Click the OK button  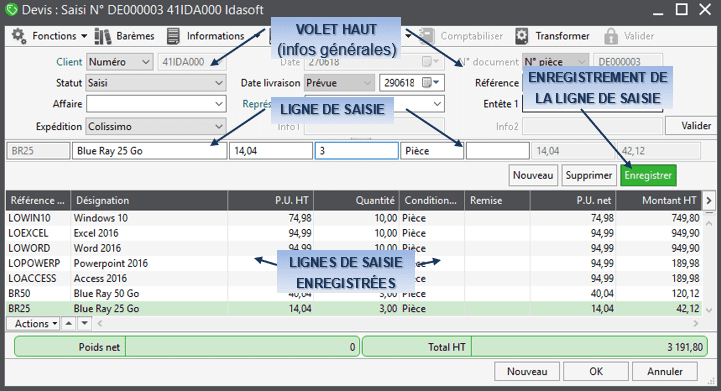coord(596,371)
